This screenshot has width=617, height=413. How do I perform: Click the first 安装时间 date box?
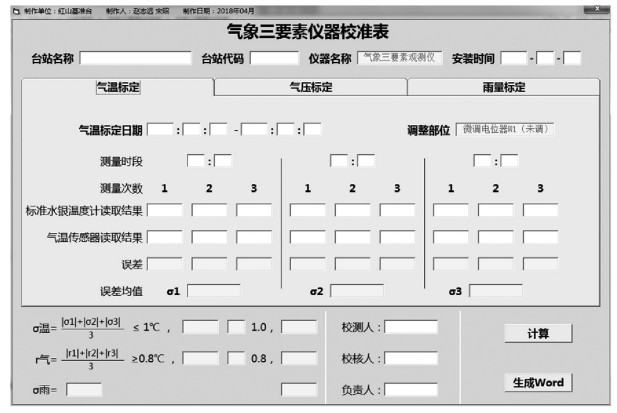[513, 58]
